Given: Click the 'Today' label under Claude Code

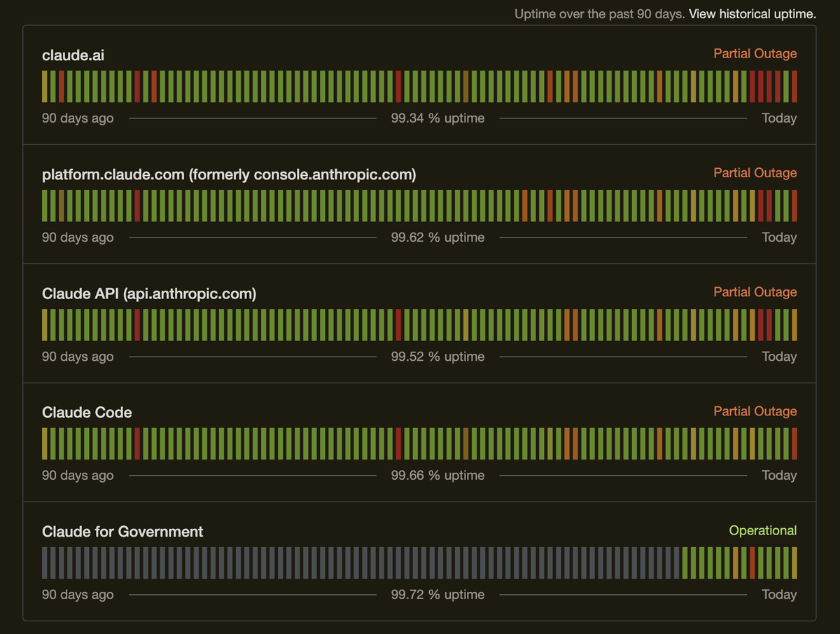Looking at the screenshot, I should tap(780, 476).
